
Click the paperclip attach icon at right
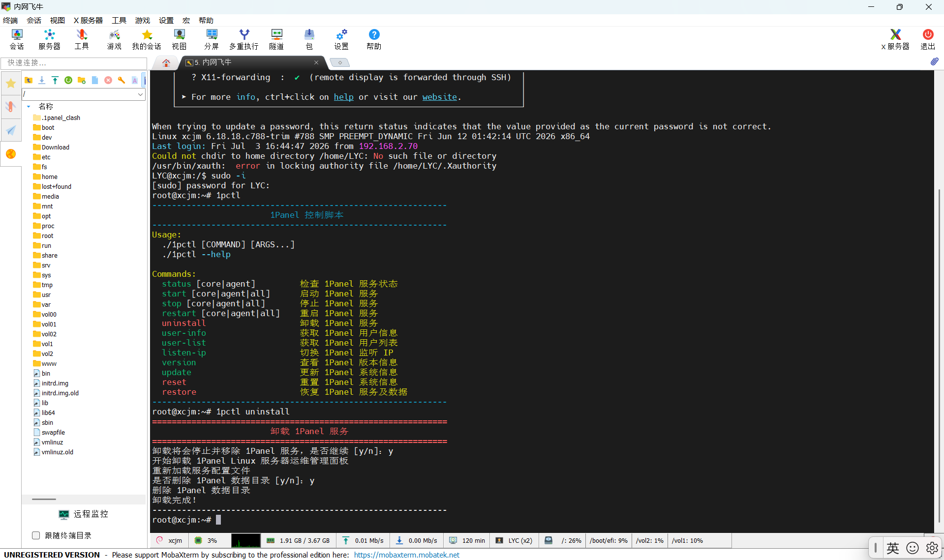tap(935, 61)
